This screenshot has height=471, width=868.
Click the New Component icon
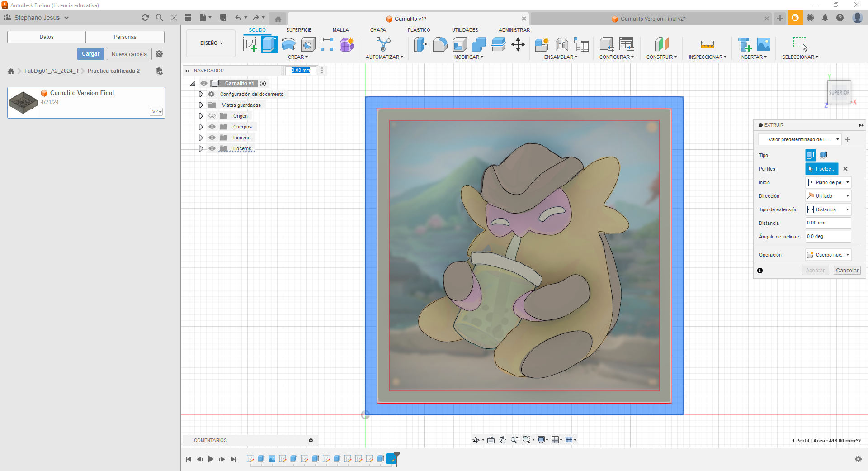542,44
